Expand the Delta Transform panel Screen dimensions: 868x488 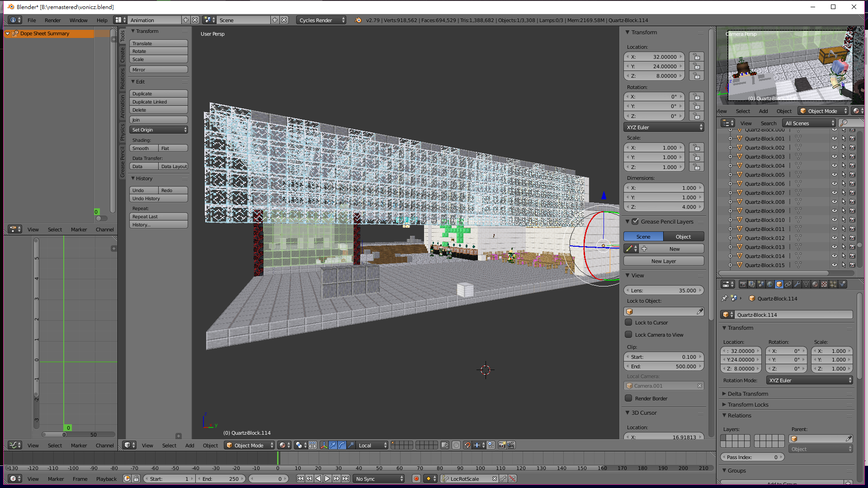(x=748, y=394)
